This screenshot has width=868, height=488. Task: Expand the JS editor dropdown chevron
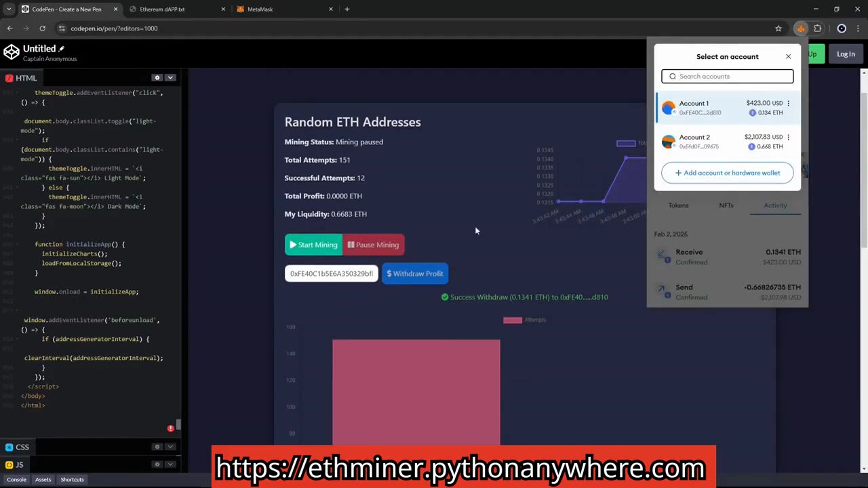171,464
